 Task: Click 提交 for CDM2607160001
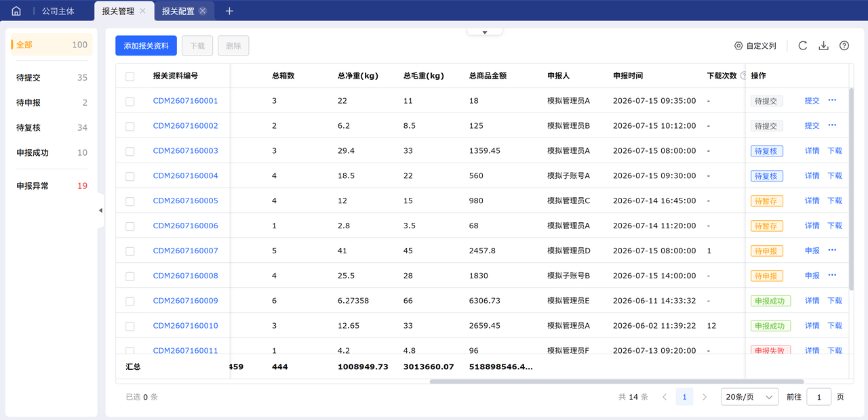[x=812, y=100]
